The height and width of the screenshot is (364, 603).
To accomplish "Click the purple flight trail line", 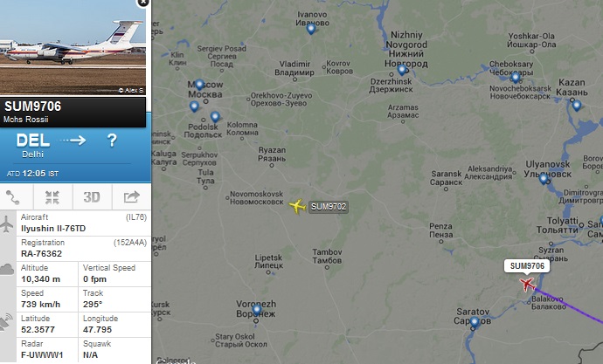I will pyautogui.click(x=569, y=305).
